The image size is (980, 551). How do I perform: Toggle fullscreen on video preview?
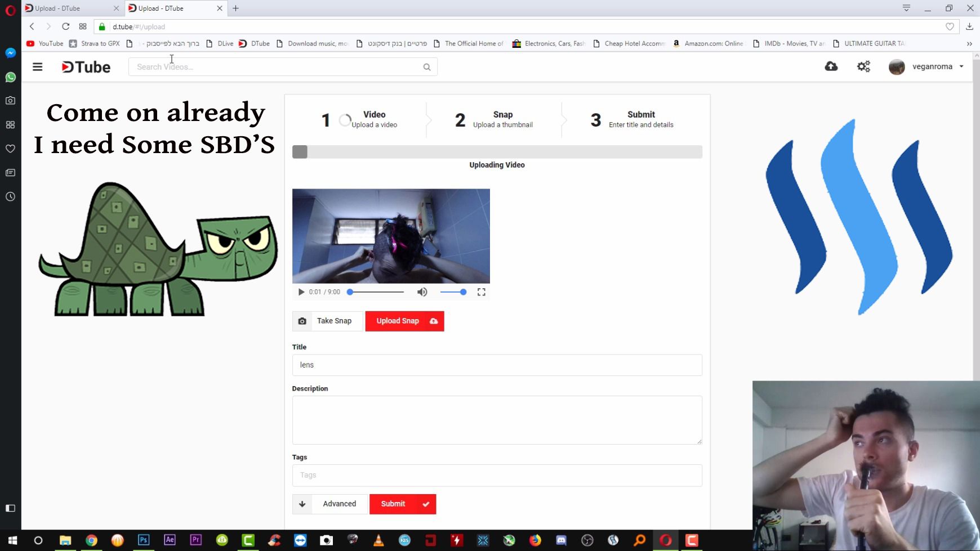pyautogui.click(x=482, y=292)
